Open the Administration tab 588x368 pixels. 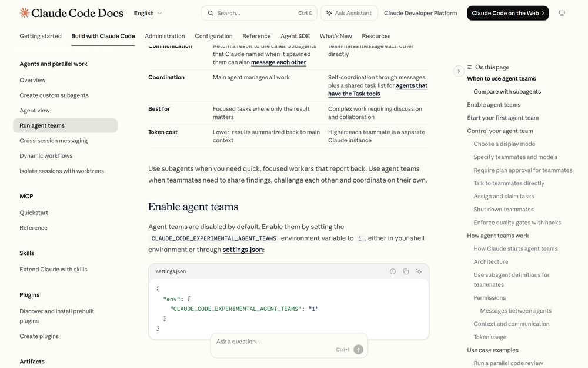tap(165, 36)
